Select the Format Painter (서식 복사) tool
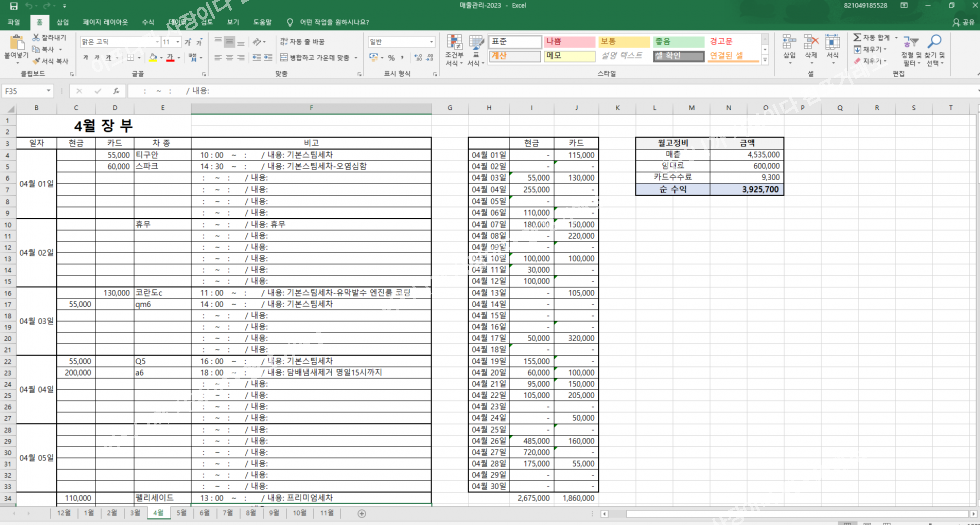 (36, 61)
